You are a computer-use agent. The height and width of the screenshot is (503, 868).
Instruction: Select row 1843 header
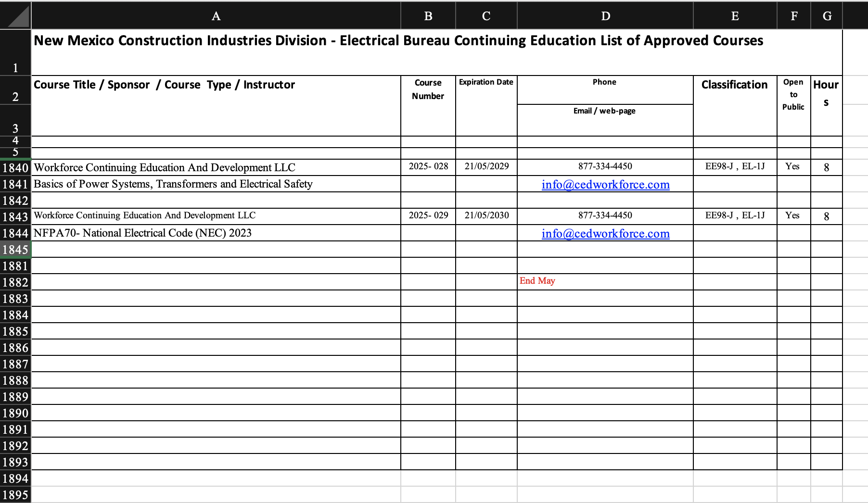pyautogui.click(x=15, y=216)
